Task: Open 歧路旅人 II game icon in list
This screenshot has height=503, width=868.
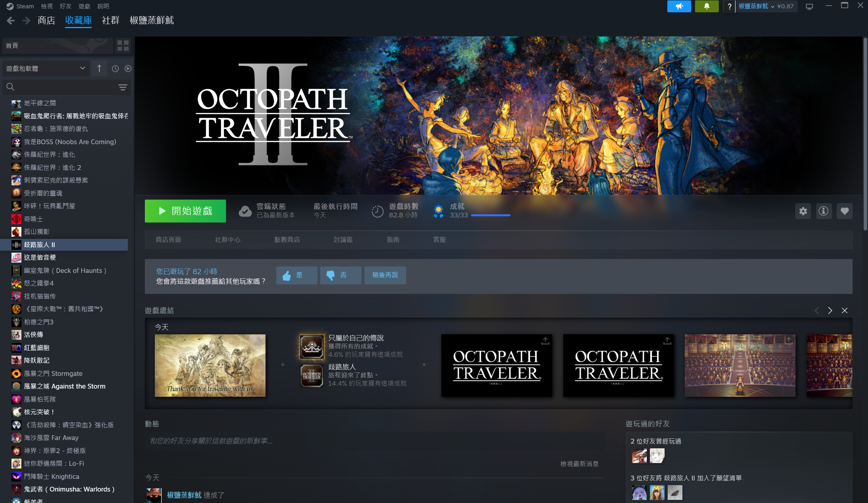Action: coord(16,245)
